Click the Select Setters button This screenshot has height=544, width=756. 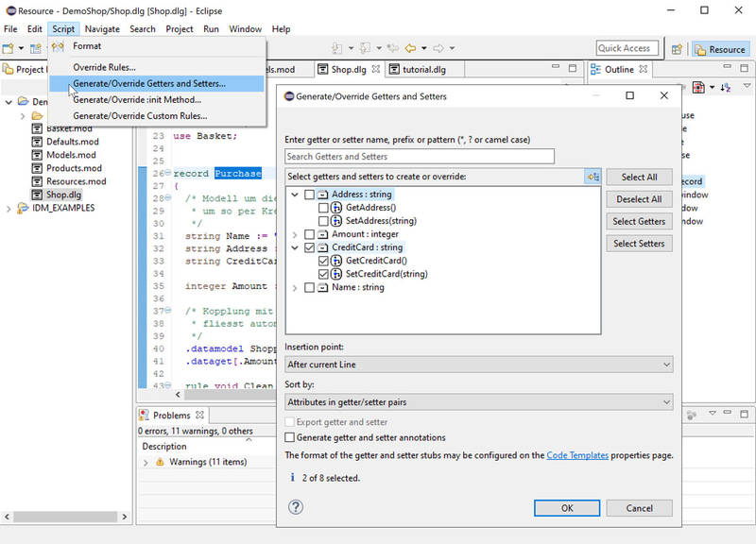[x=639, y=244]
